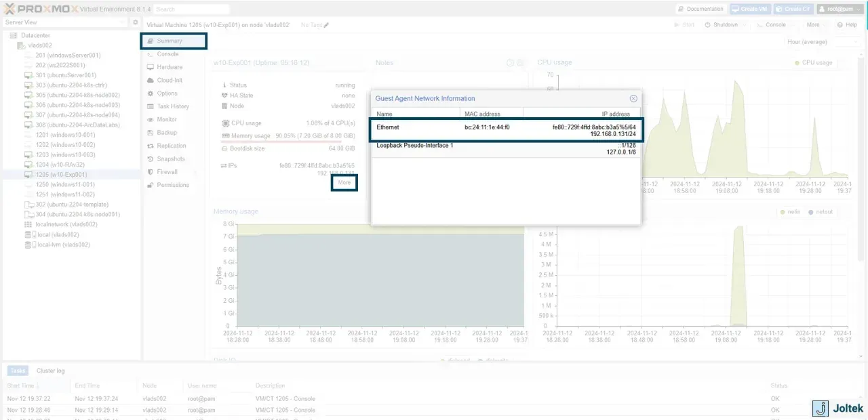Toggle the CPU usage legend entry
This screenshot has height=420, width=868.
pos(814,62)
